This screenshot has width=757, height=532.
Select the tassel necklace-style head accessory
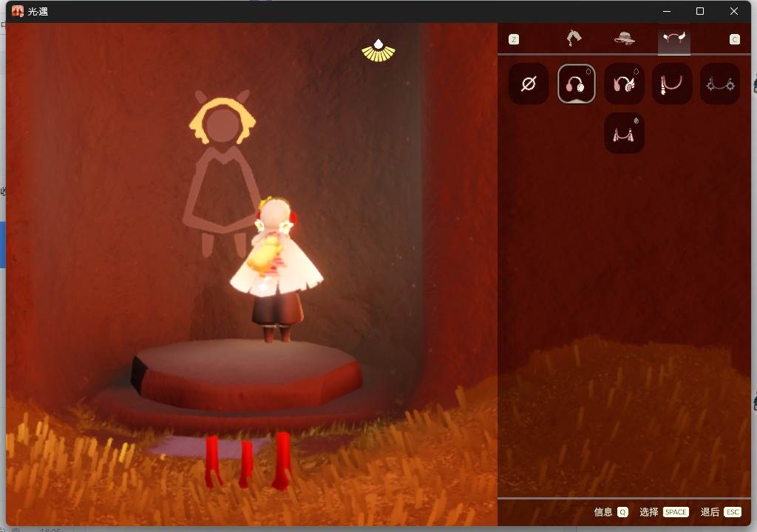[x=672, y=84]
